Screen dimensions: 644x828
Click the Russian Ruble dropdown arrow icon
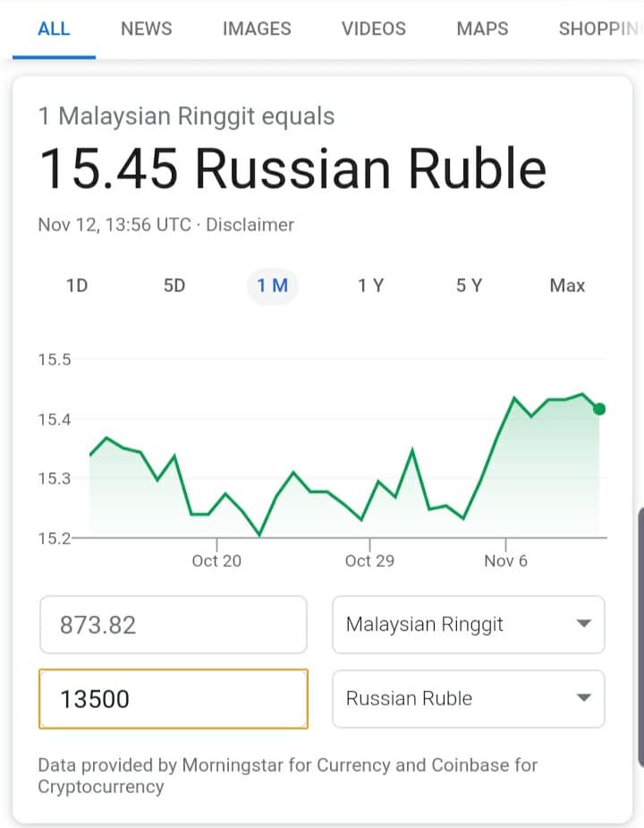click(x=583, y=698)
